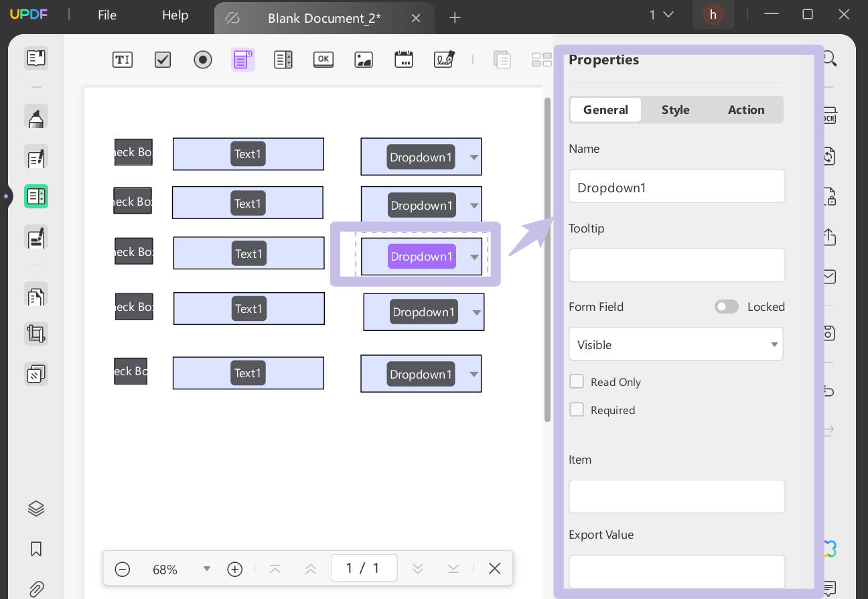Select the Image field form tool
This screenshot has height=599, width=868.
(x=363, y=60)
